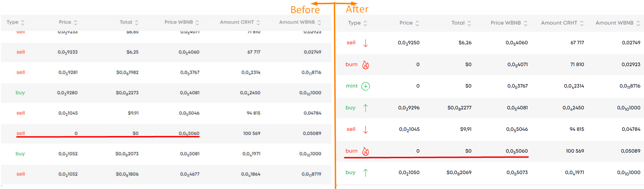This screenshot has height=189, width=644.
Task: Click the up arrow in the 0,0₂1050 buy row
Action: [365, 173]
